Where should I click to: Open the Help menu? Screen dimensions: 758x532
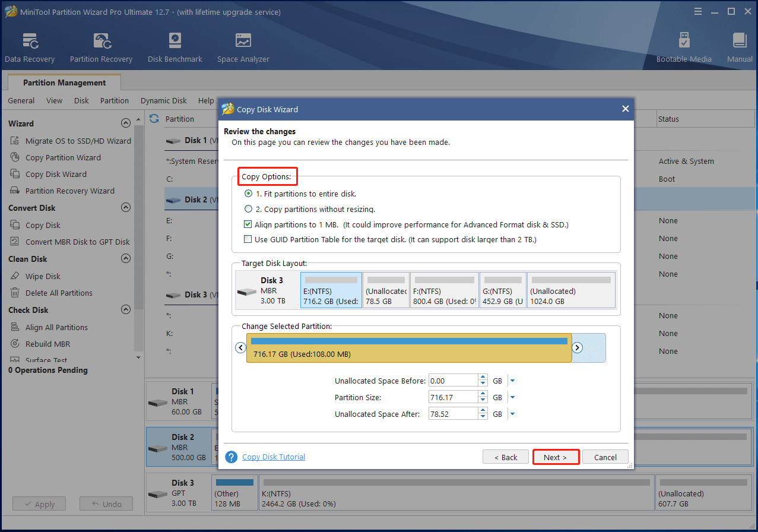click(x=206, y=100)
